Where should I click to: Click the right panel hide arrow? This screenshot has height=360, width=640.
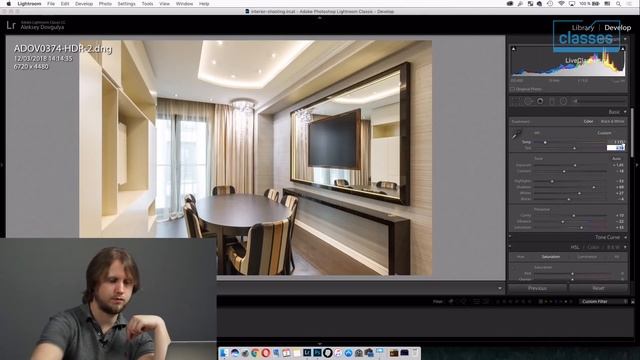(x=637, y=165)
